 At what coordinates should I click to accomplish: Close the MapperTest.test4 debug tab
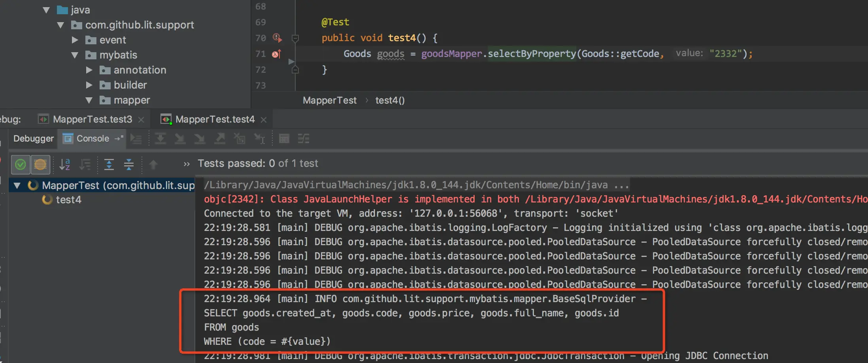[264, 120]
